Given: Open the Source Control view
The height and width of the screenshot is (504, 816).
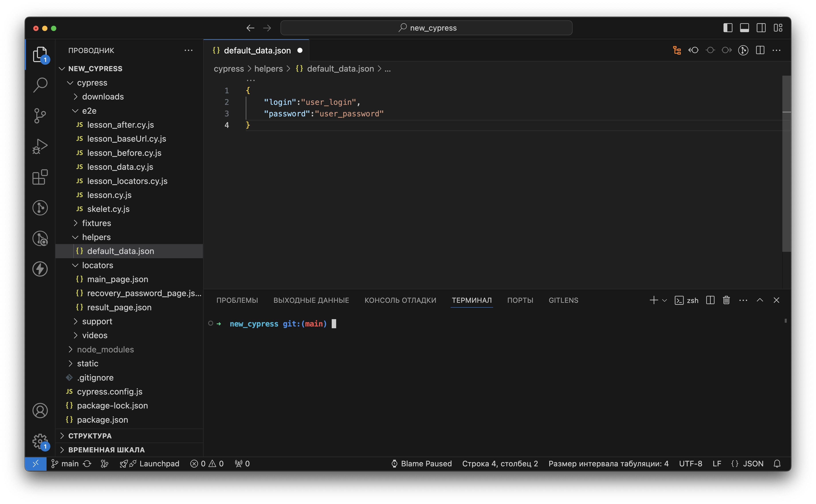Looking at the screenshot, I should pyautogui.click(x=40, y=116).
